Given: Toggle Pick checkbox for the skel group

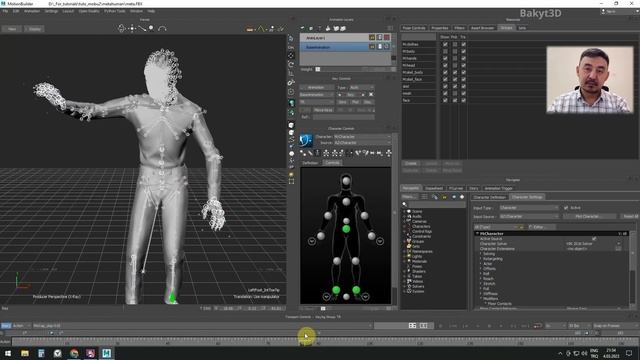Looking at the screenshot, I should (455, 86).
